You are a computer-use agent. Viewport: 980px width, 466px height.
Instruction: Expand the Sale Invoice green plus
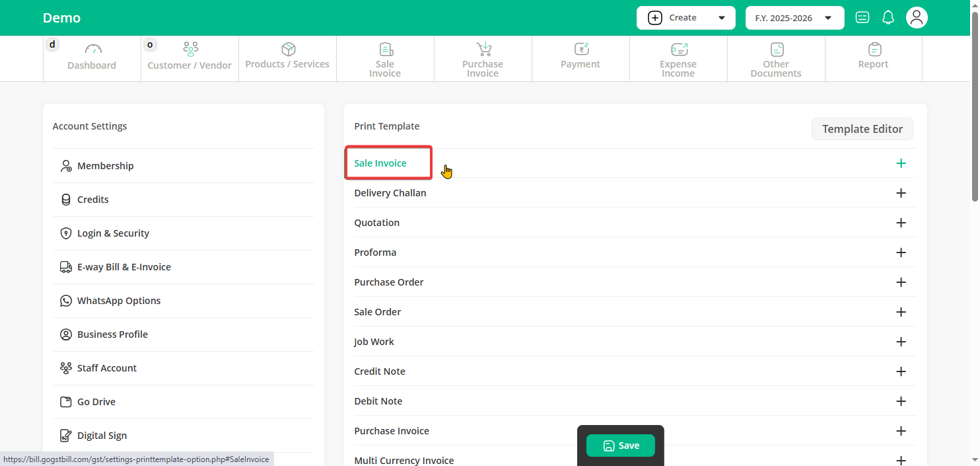[x=901, y=163]
